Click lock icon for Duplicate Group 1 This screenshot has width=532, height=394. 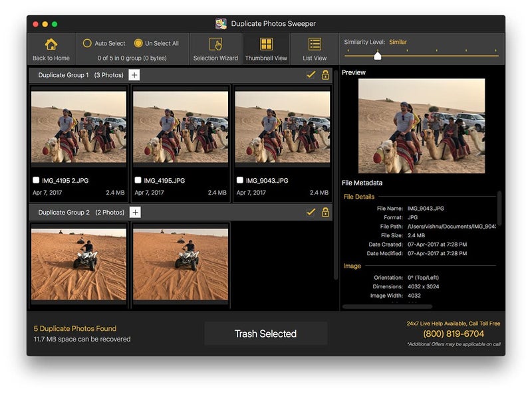point(325,75)
